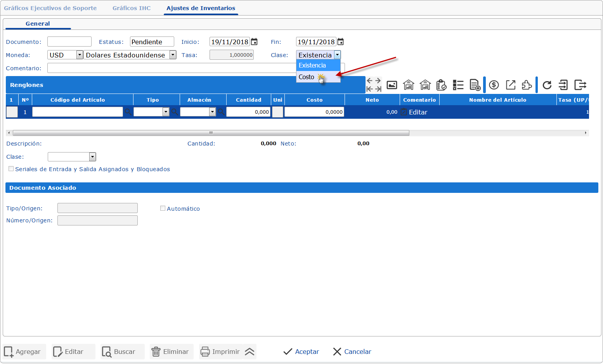Click the puzzle piece add-on icon

point(527,85)
